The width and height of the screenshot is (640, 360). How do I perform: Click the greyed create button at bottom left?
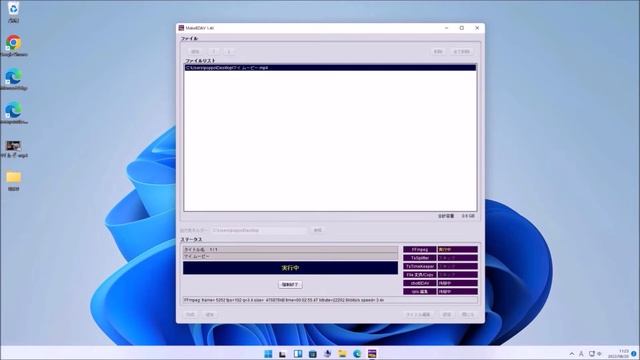pos(191,315)
